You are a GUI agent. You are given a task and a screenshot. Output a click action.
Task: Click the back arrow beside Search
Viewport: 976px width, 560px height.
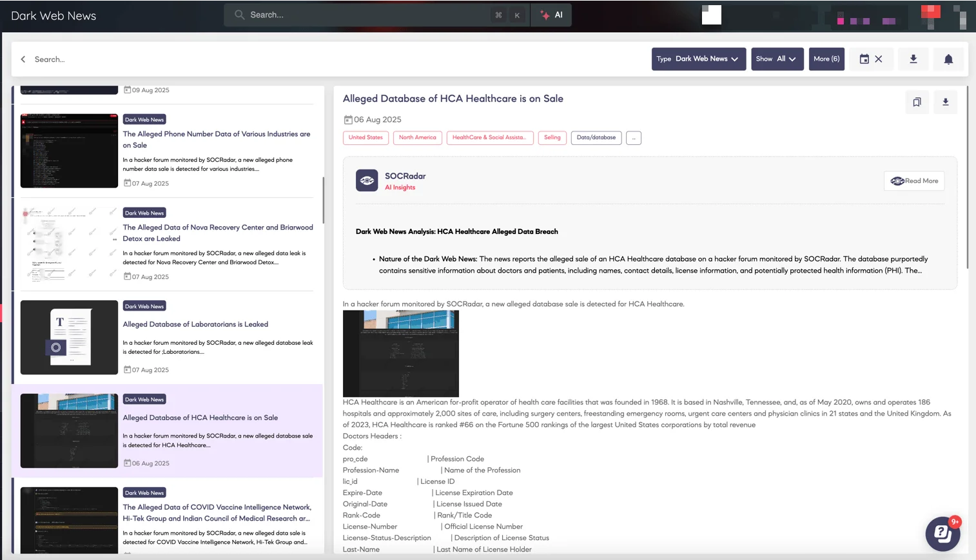(x=23, y=59)
